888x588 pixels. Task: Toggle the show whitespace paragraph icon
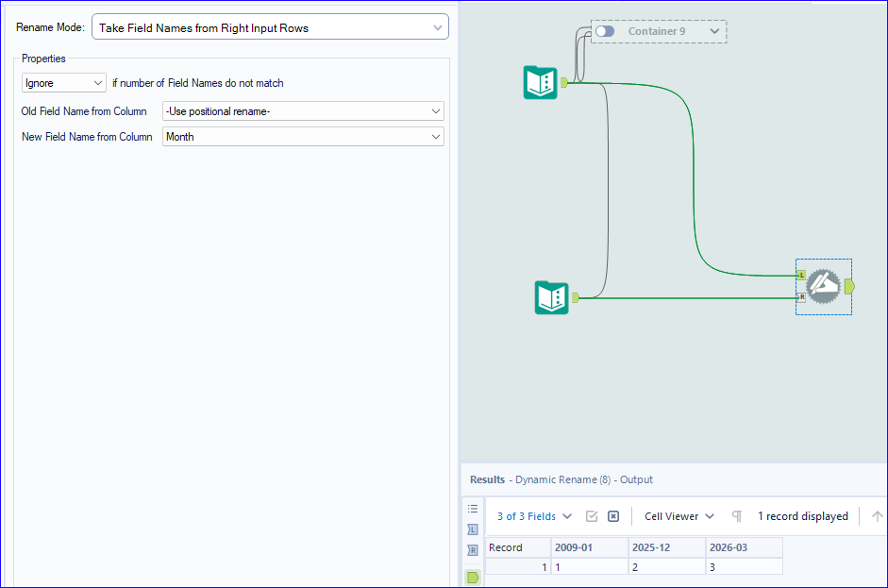click(737, 516)
